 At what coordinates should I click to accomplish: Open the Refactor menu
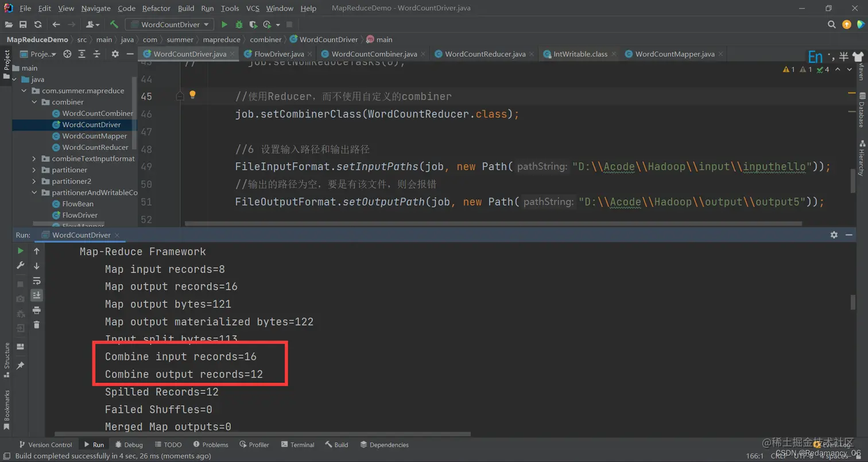coord(156,8)
